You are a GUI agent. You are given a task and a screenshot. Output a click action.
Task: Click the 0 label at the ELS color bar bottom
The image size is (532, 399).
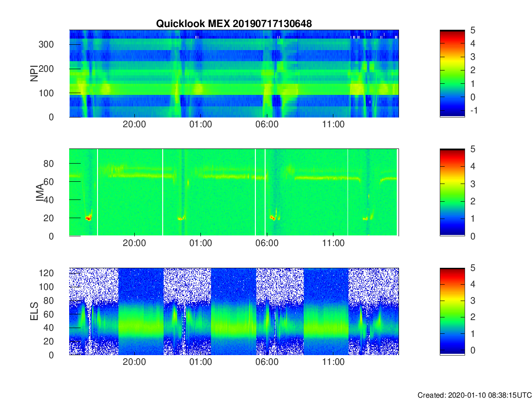[x=473, y=350]
